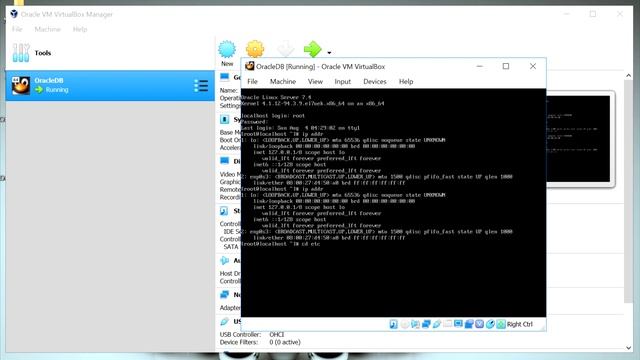Click the greyed Discard arrow in Manager toolbar

coord(285,49)
